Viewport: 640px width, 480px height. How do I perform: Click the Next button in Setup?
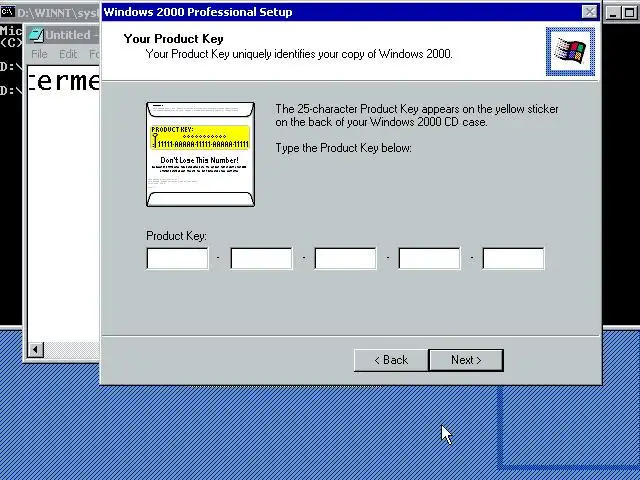click(466, 360)
